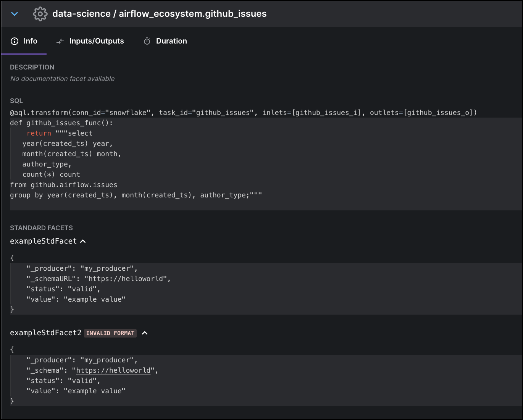
Task: Click the gear icon before the dataset name
Action: click(40, 14)
